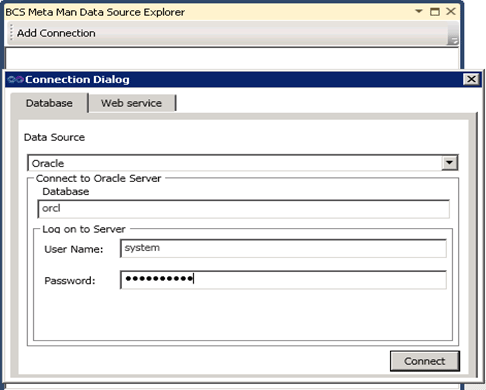
Task: Click the toolbar overflow options arrow
Action: 453,40
